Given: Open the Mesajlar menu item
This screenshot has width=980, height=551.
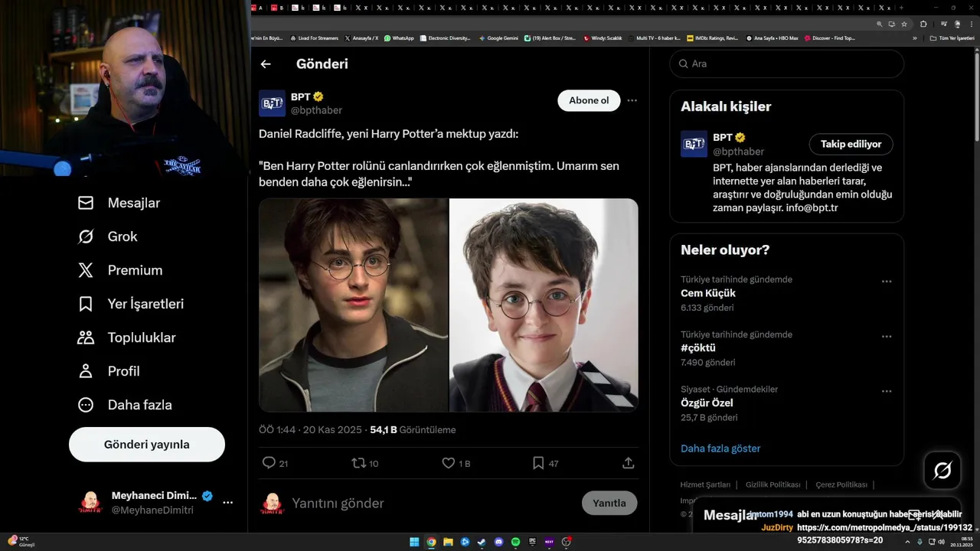Looking at the screenshot, I should tap(119, 203).
